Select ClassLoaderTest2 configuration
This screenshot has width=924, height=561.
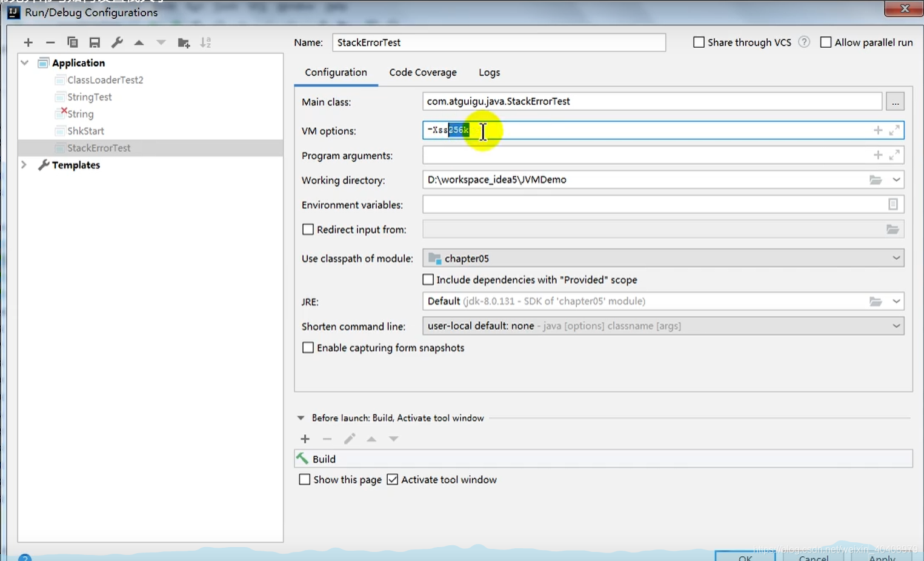(105, 80)
